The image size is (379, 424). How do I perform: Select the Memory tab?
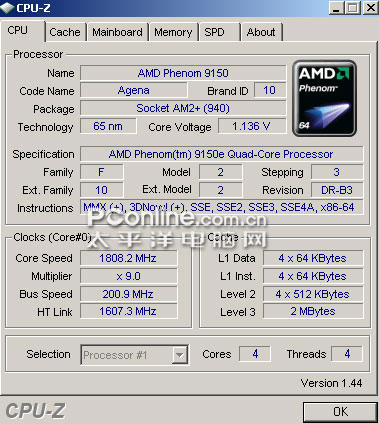[x=173, y=32]
